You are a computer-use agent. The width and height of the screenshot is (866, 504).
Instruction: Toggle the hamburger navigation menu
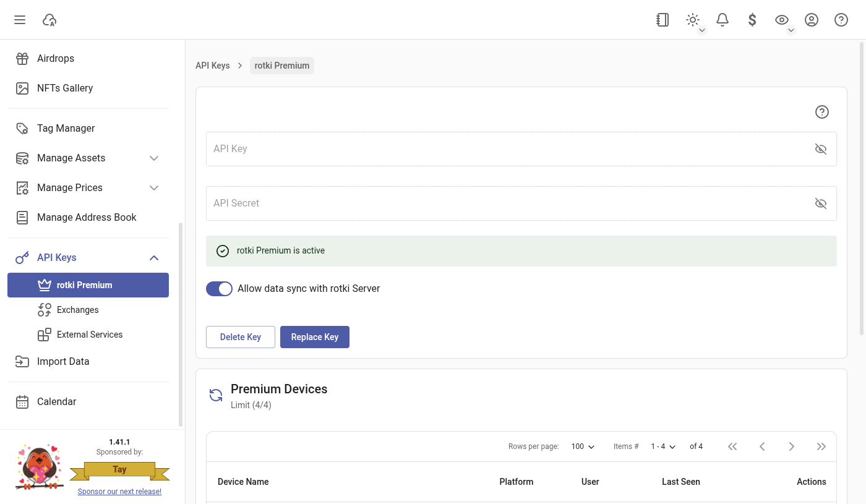[x=20, y=20]
